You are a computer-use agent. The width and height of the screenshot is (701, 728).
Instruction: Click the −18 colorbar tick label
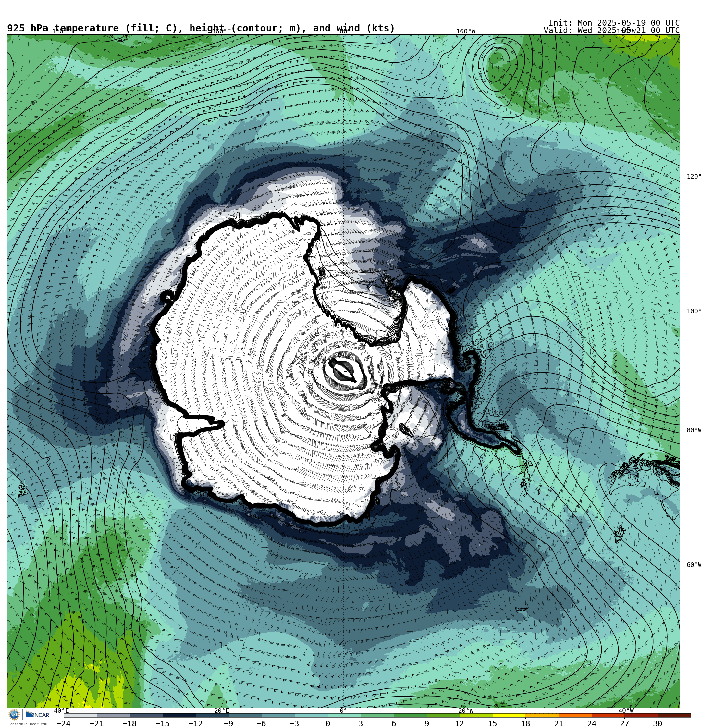129,723
